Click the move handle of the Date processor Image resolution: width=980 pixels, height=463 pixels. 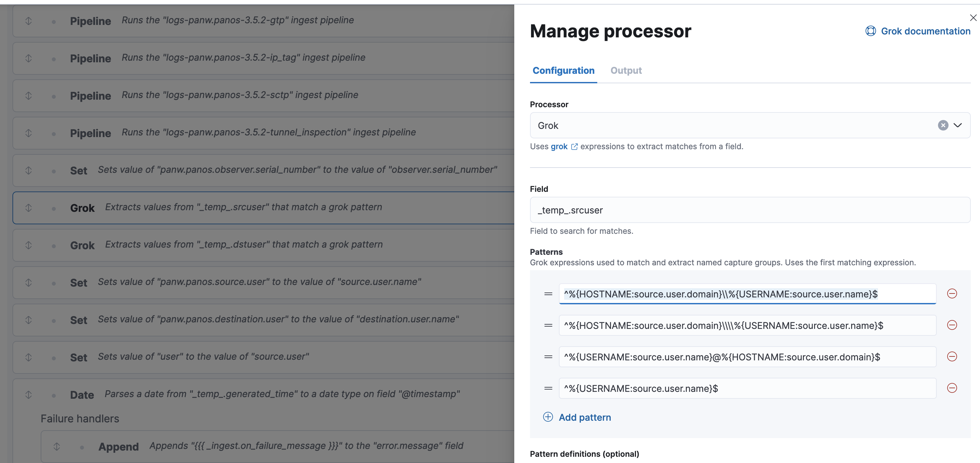click(29, 394)
